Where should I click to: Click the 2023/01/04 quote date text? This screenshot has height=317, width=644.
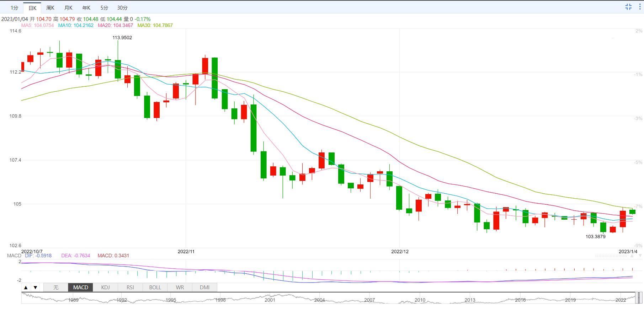point(15,19)
